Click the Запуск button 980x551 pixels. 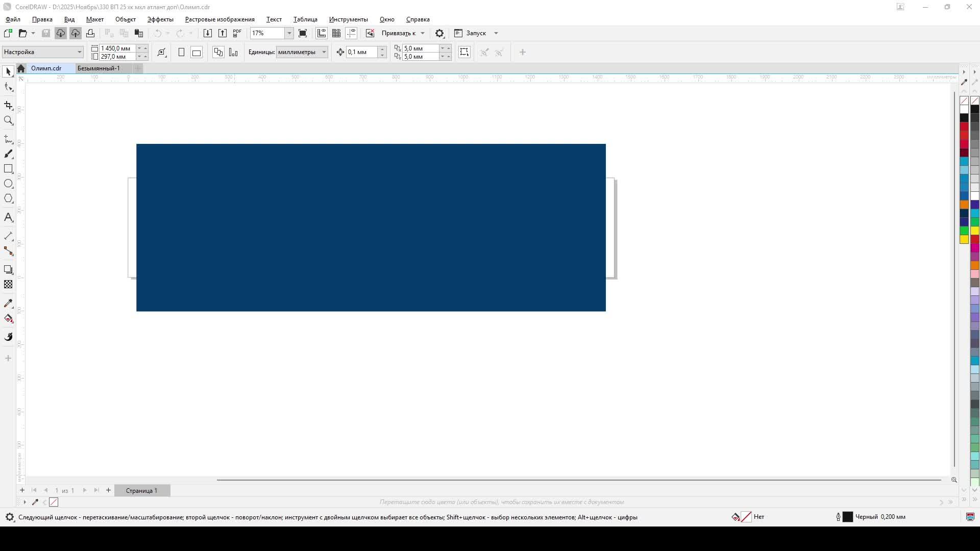coord(476,33)
